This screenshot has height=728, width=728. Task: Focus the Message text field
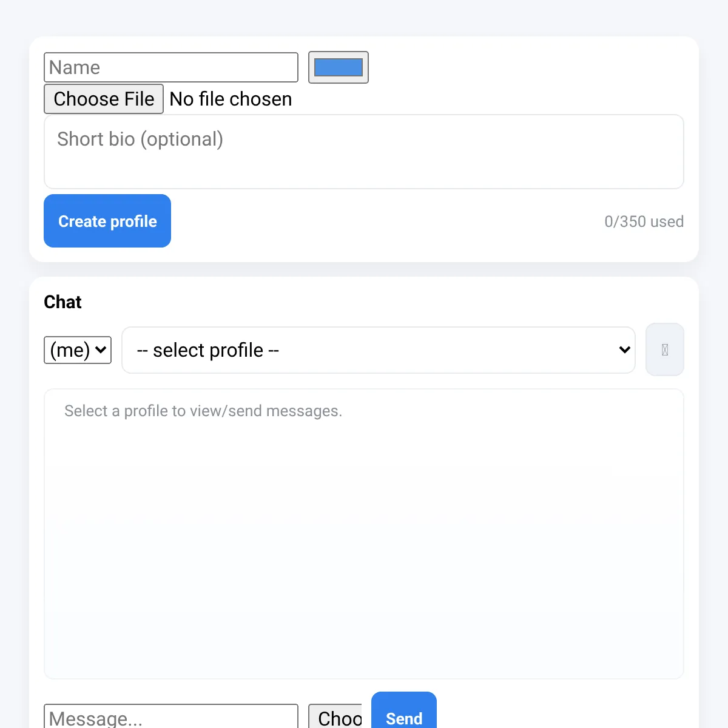[171, 717]
